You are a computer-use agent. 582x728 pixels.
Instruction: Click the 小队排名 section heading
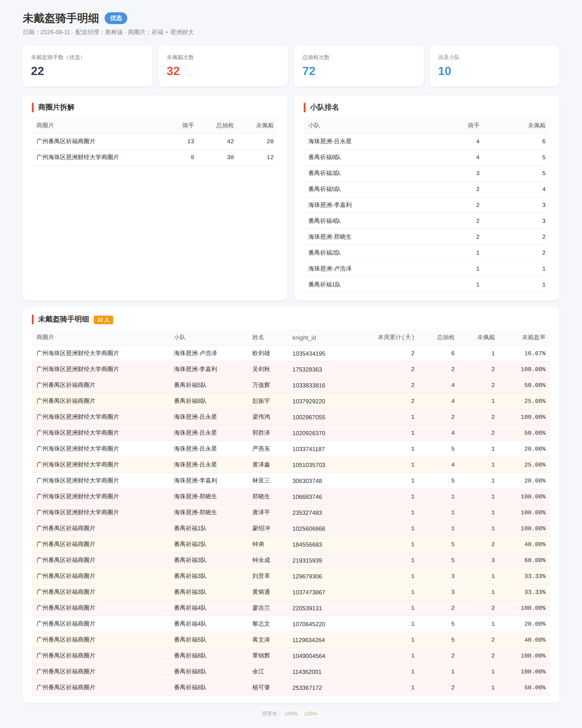pos(324,107)
